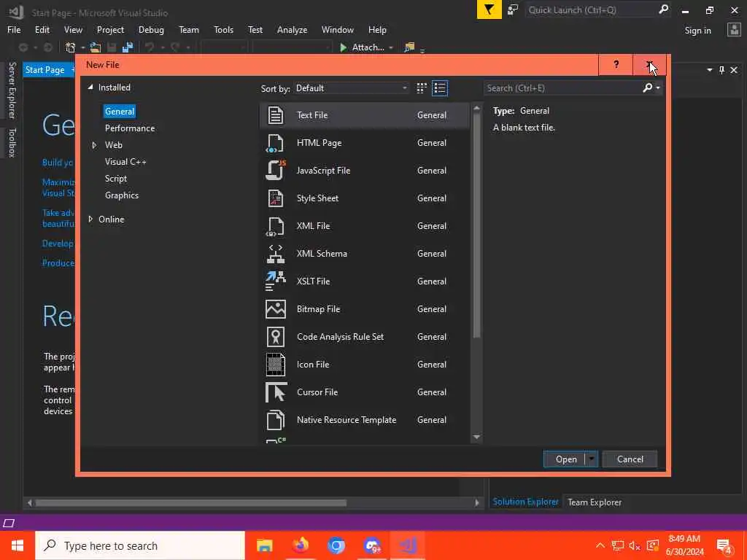Select the Bitmap File icon
This screenshot has height=560, width=747.
(x=275, y=309)
